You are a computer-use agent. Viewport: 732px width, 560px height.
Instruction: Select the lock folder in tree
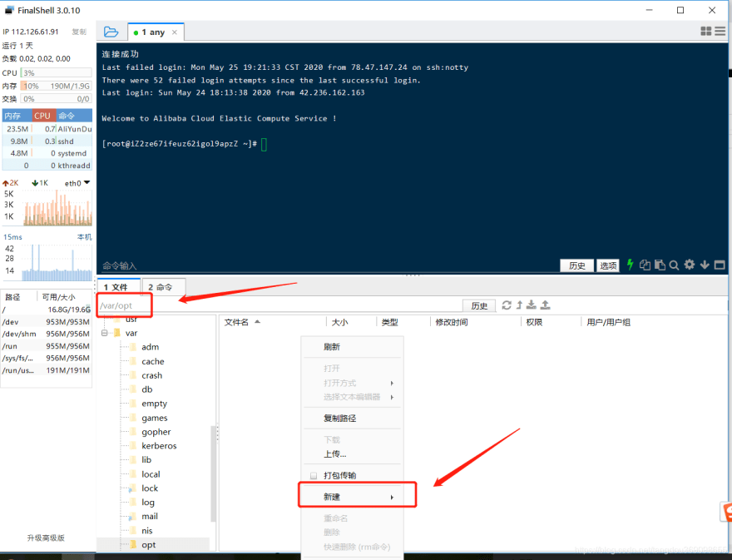(150, 488)
